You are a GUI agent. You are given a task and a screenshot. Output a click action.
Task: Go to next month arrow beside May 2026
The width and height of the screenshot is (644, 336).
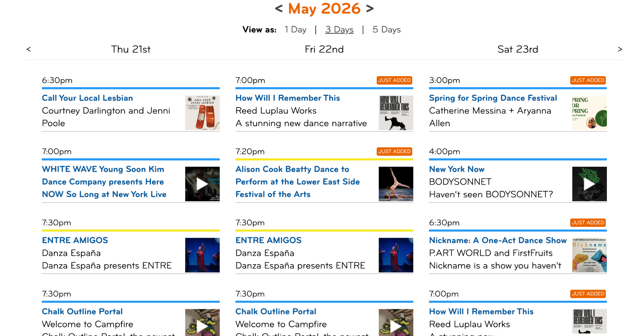pyautogui.click(x=370, y=8)
